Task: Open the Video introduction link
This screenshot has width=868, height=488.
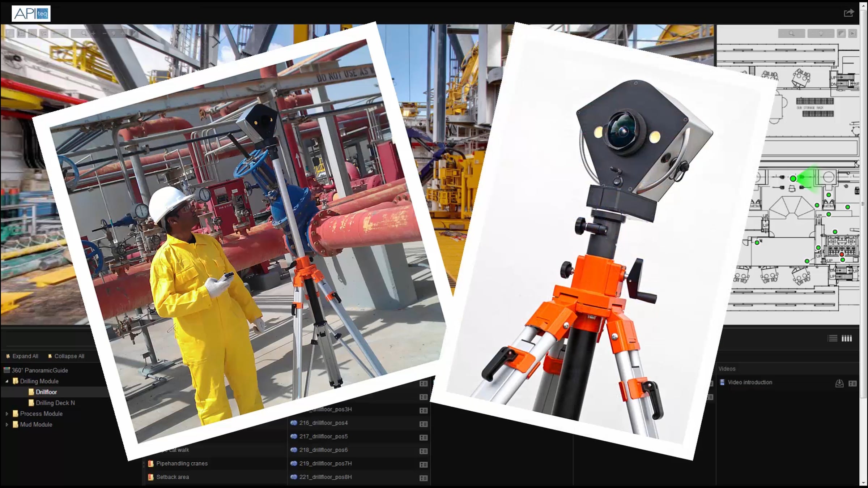Action: [750, 382]
